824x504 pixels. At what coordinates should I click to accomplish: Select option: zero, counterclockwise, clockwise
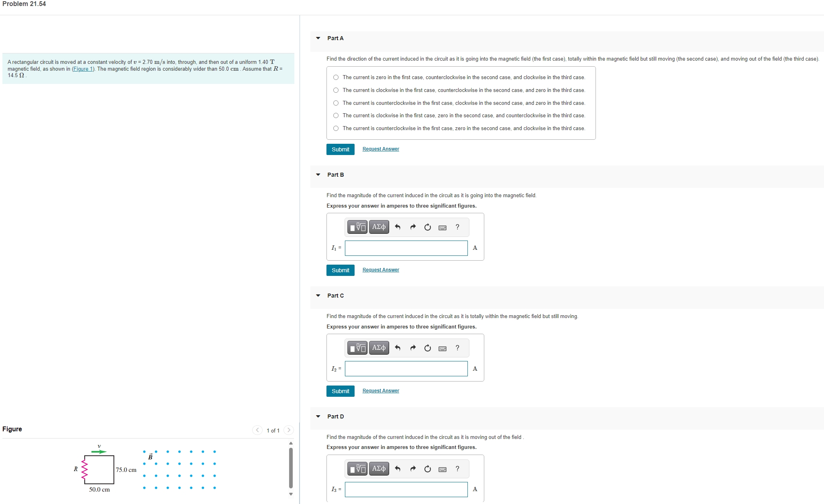point(336,78)
